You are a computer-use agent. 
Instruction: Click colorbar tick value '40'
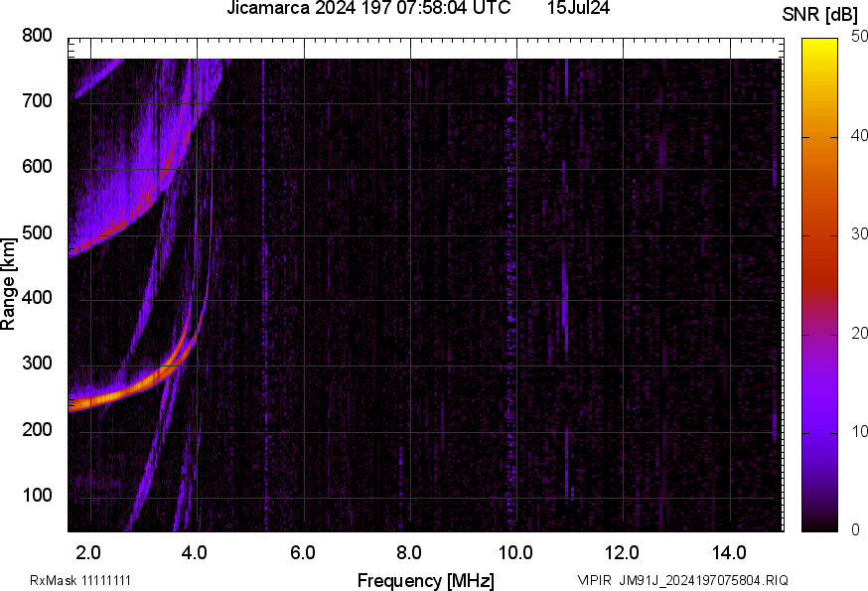pyautogui.click(x=859, y=135)
